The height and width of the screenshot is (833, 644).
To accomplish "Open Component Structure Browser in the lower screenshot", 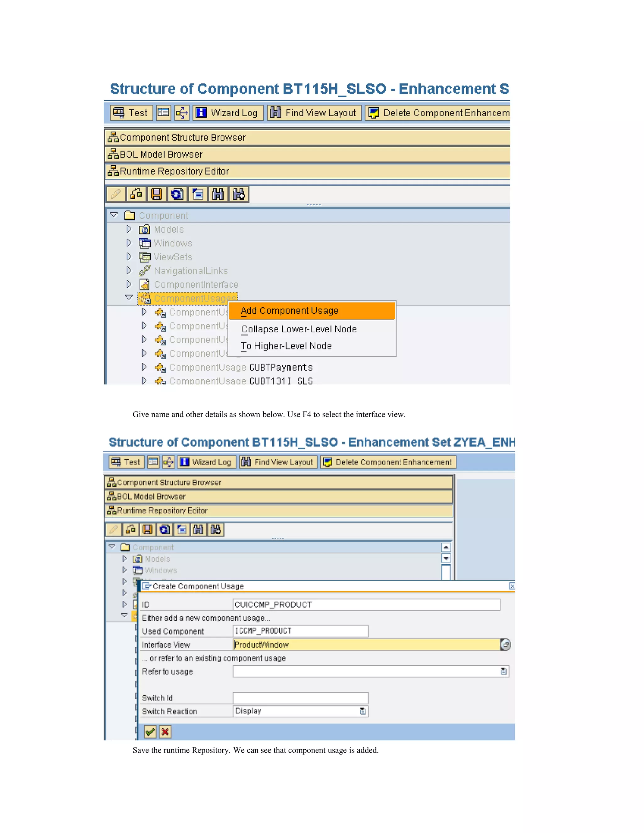I will (x=279, y=483).
